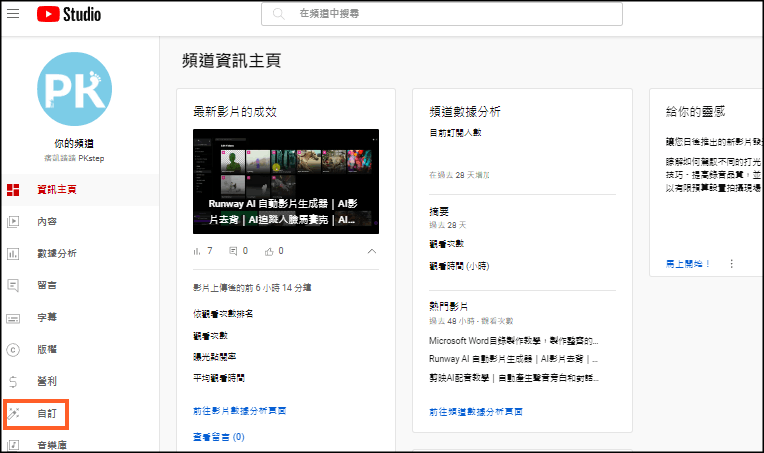Click the YouTube Studio logo
Screen dimensions: 764x453
pyautogui.click(x=69, y=14)
